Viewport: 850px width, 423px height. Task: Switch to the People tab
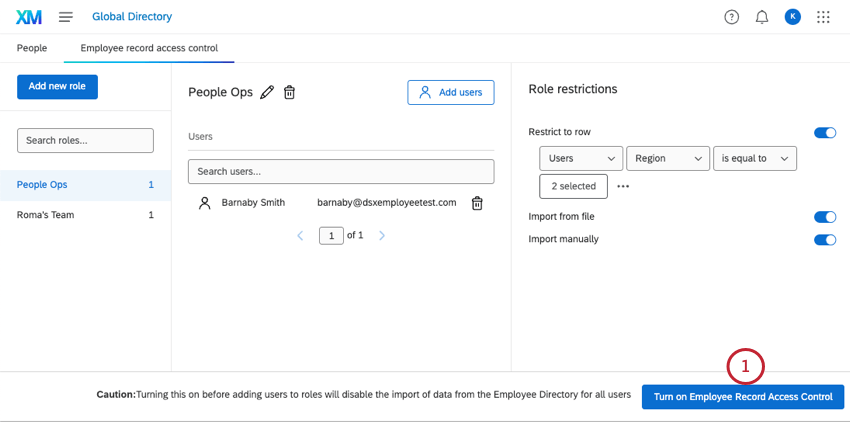[x=32, y=48]
